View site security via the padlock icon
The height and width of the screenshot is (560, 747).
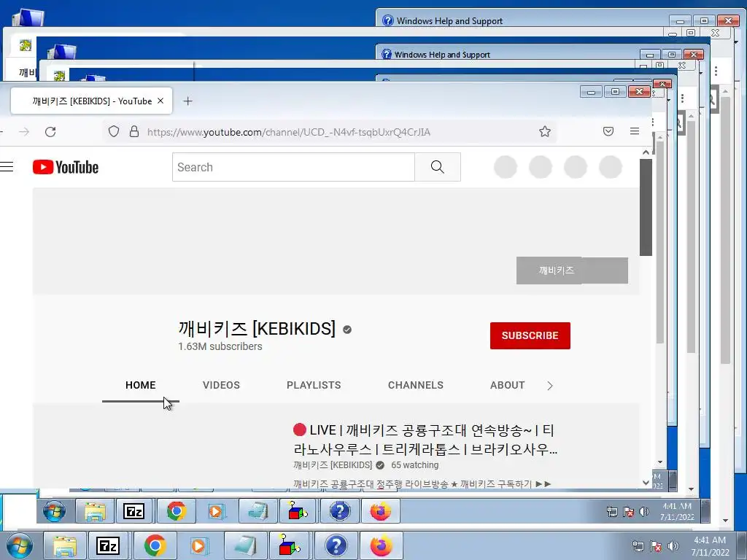click(x=134, y=131)
